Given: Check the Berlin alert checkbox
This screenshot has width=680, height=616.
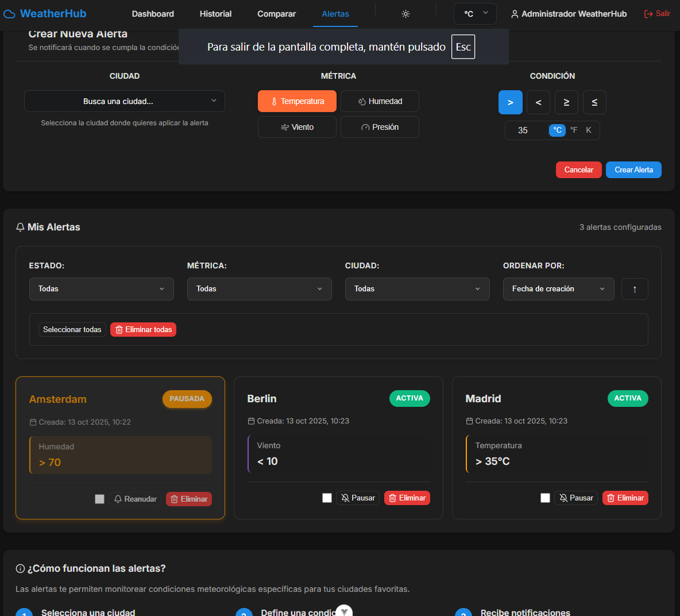Looking at the screenshot, I should tap(327, 498).
